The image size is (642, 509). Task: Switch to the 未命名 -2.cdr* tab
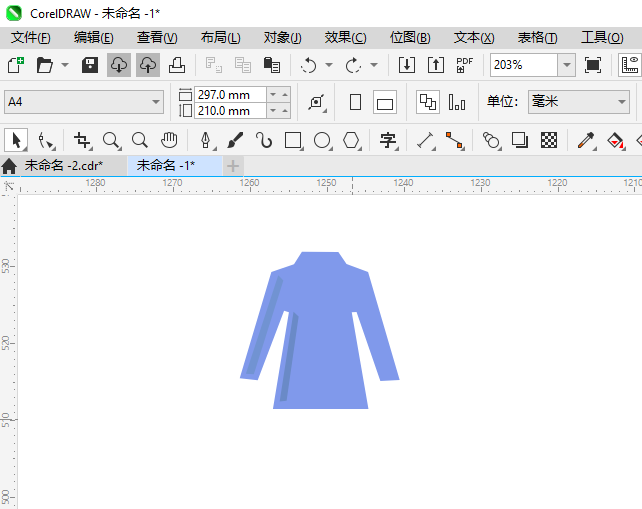(x=63, y=165)
